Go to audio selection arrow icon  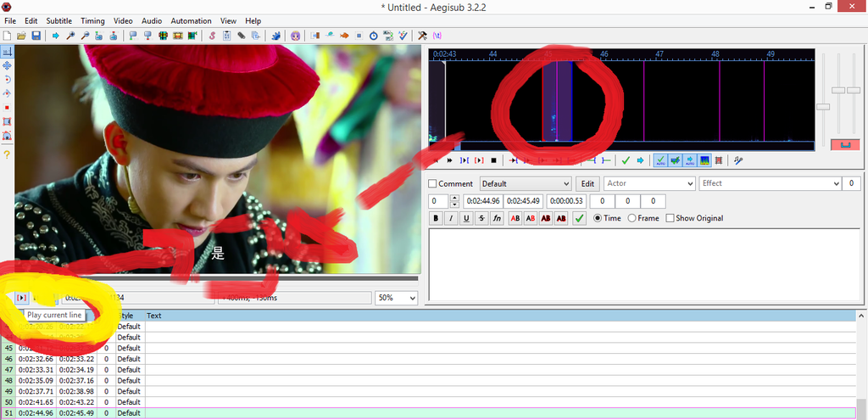tap(641, 160)
